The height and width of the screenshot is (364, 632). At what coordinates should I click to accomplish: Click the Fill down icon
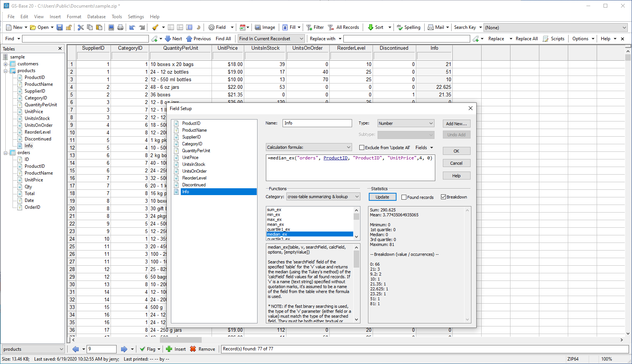(x=285, y=27)
